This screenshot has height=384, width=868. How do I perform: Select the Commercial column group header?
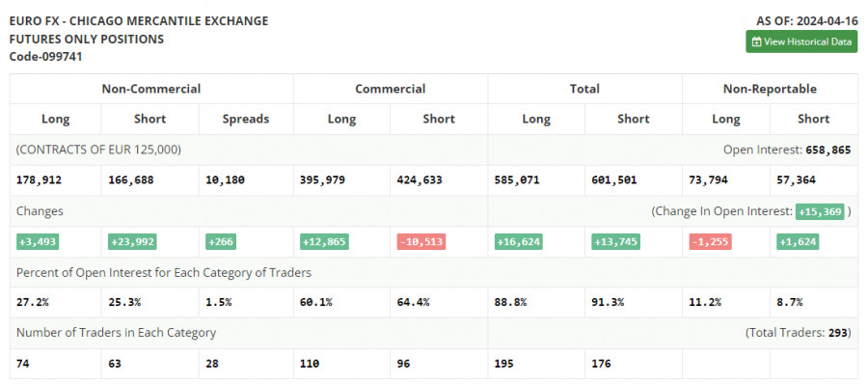click(391, 89)
